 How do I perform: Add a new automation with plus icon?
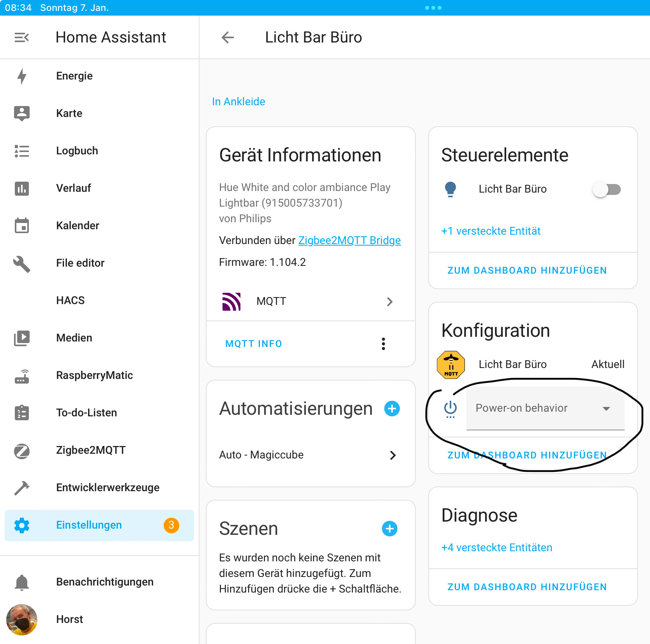click(392, 409)
